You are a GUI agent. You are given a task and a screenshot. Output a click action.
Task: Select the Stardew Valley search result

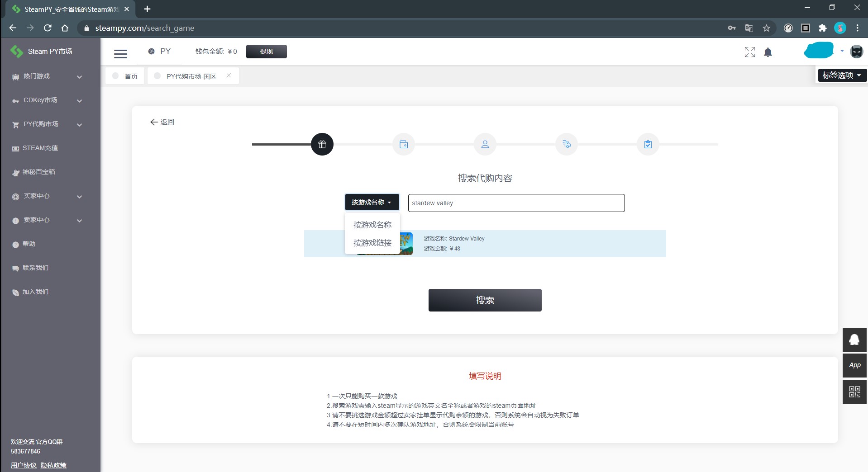[x=485, y=244]
